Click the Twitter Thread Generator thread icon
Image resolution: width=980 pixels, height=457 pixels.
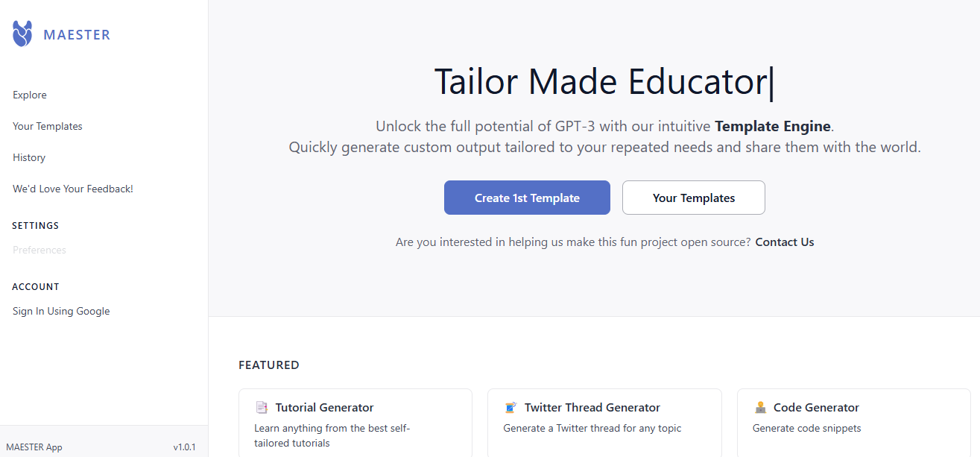(x=510, y=408)
